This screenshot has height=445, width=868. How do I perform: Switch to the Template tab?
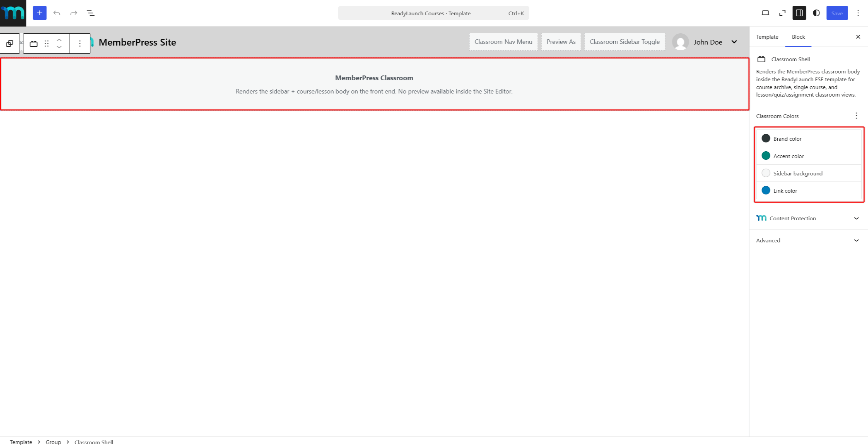coord(767,37)
